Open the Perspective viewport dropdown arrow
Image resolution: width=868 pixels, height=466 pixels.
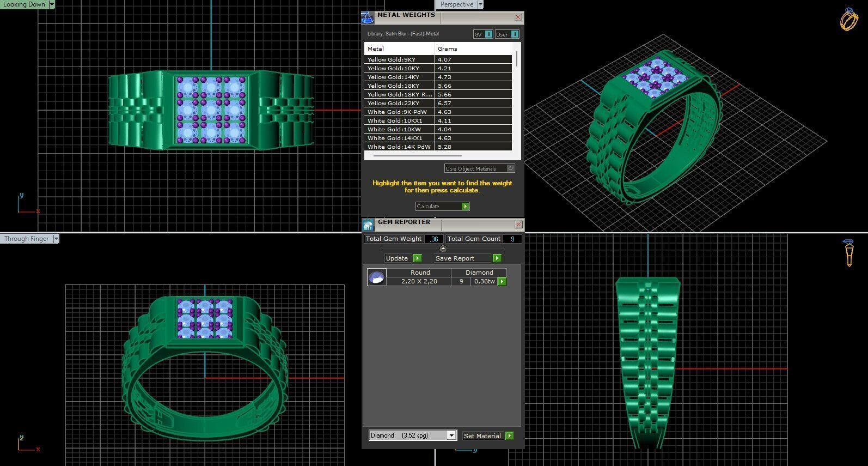pos(480,4)
